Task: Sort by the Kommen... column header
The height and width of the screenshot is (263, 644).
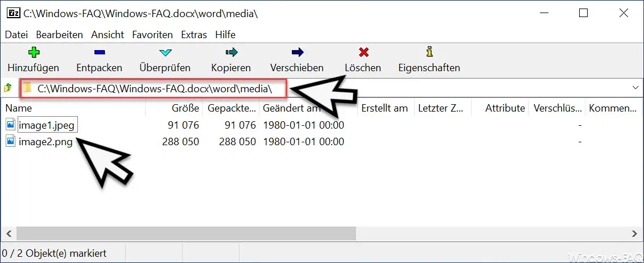Action: point(614,108)
